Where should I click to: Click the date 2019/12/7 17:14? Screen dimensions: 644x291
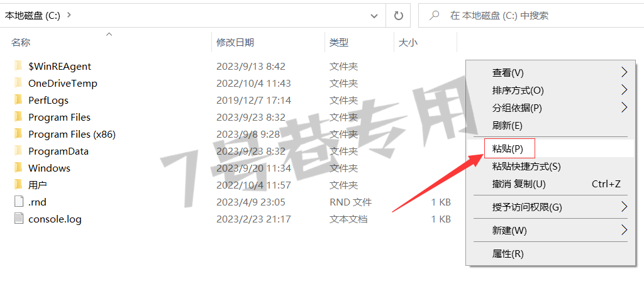click(253, 100)
